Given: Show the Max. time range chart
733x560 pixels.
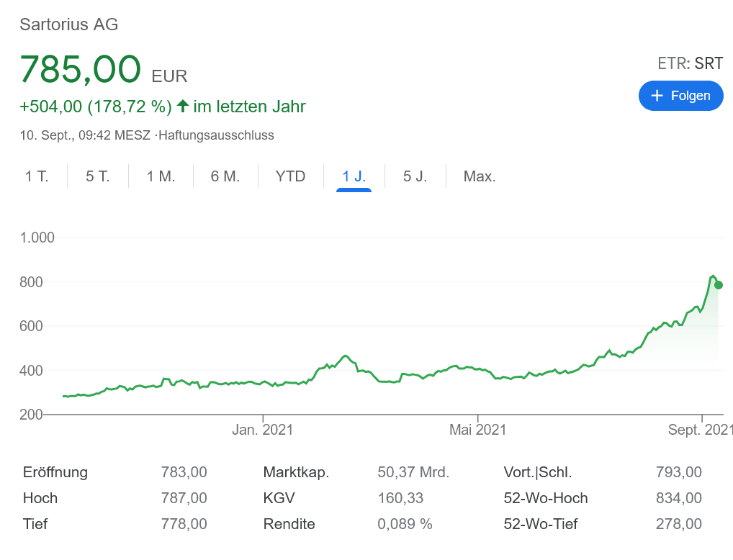Looking at the screenshot, I should (x=480, y=176).
